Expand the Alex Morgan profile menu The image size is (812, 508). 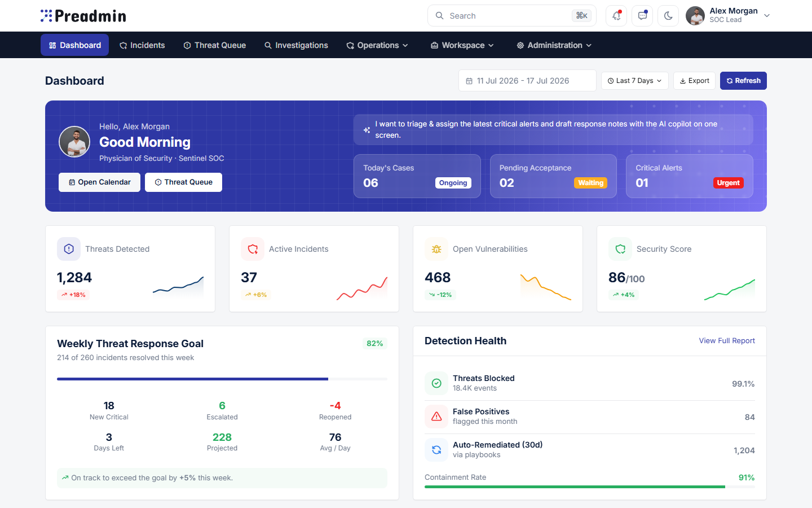tap(728, 16)
